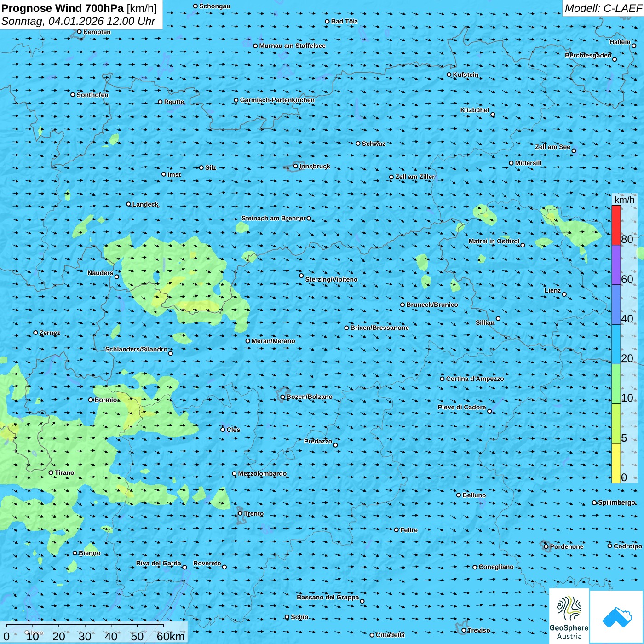Click the 'Berchtesgaden' label
Viewport: 644px width, 644px height.
click(588, 55)
